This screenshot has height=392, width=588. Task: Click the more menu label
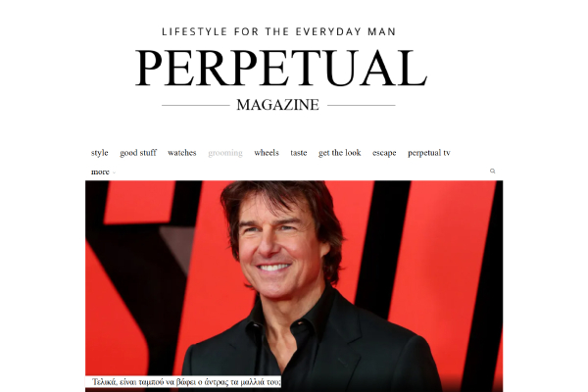[x=100, y=171]
